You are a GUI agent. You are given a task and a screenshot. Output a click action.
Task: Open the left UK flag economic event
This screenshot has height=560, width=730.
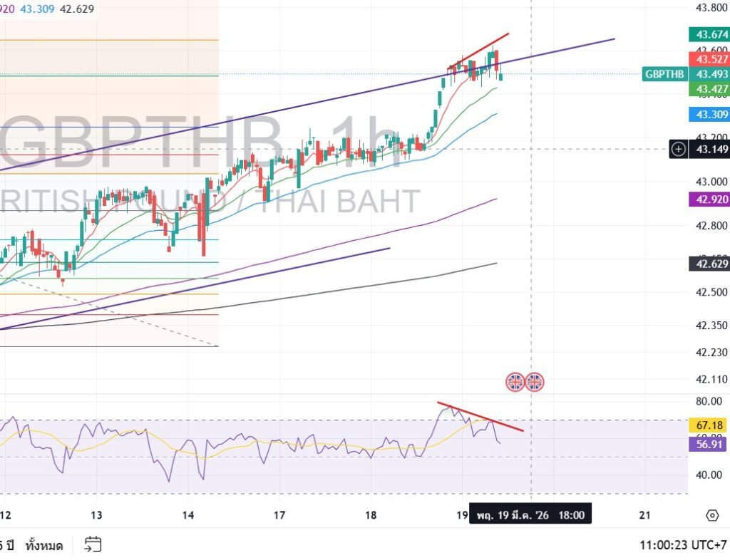(x=515, y=382)
